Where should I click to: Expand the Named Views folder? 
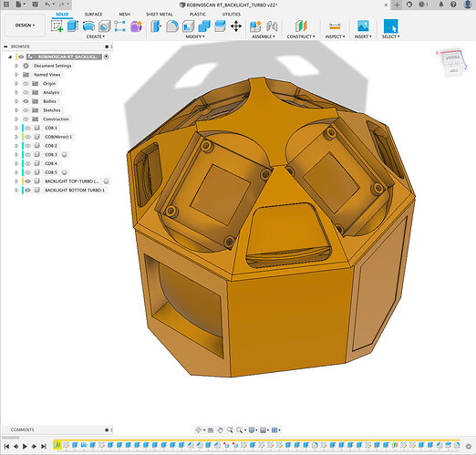(16, 75)
